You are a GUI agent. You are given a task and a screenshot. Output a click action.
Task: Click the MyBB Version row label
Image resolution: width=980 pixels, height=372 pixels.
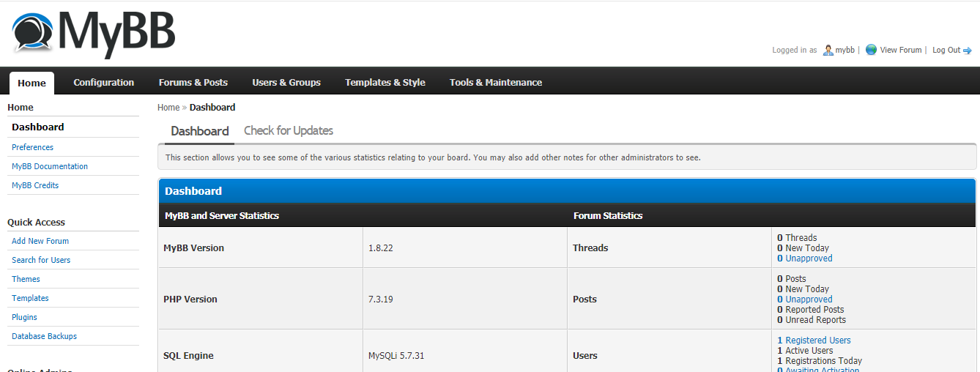[193, 248]
